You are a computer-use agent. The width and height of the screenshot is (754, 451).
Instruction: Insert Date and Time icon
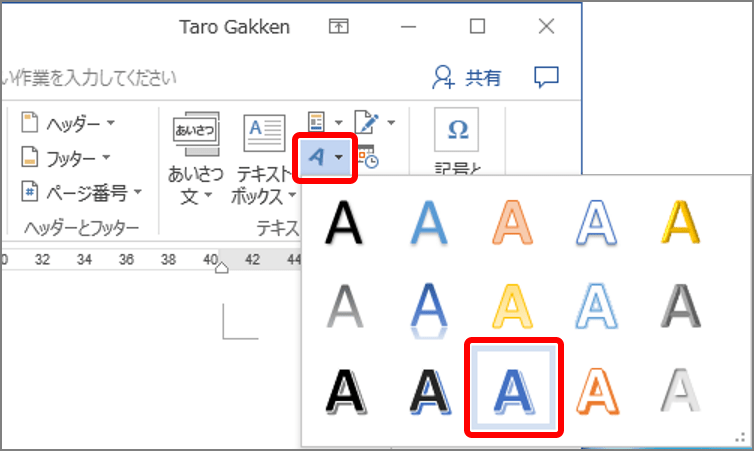click(x=368, y=156)
